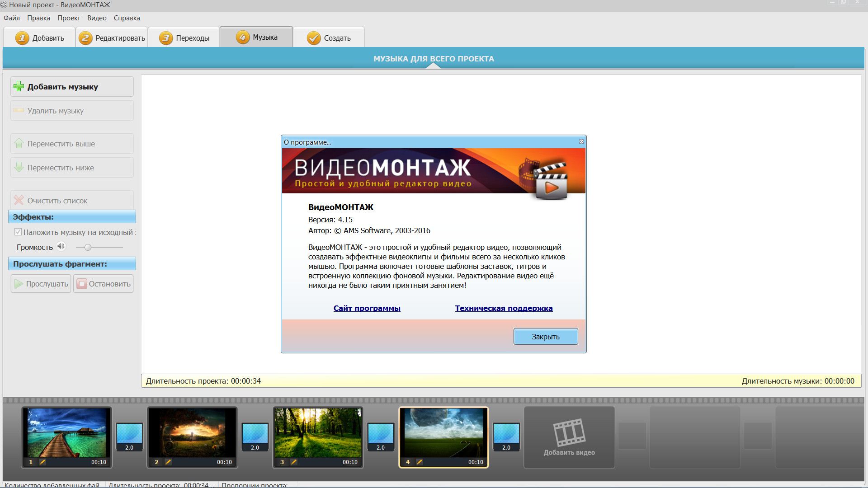This screenshot has width=868, height=488.
Task: Open the Справка menu
Action: [x=127, y=18]
